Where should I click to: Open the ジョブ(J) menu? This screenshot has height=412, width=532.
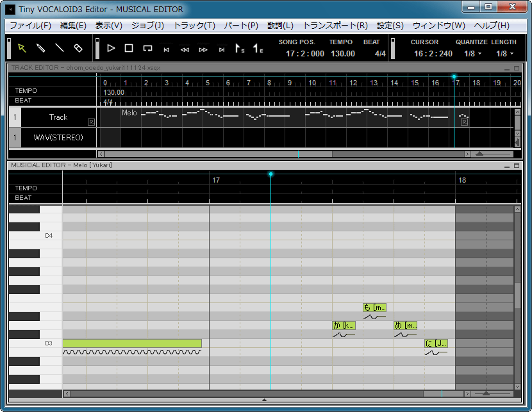(147, 26)
